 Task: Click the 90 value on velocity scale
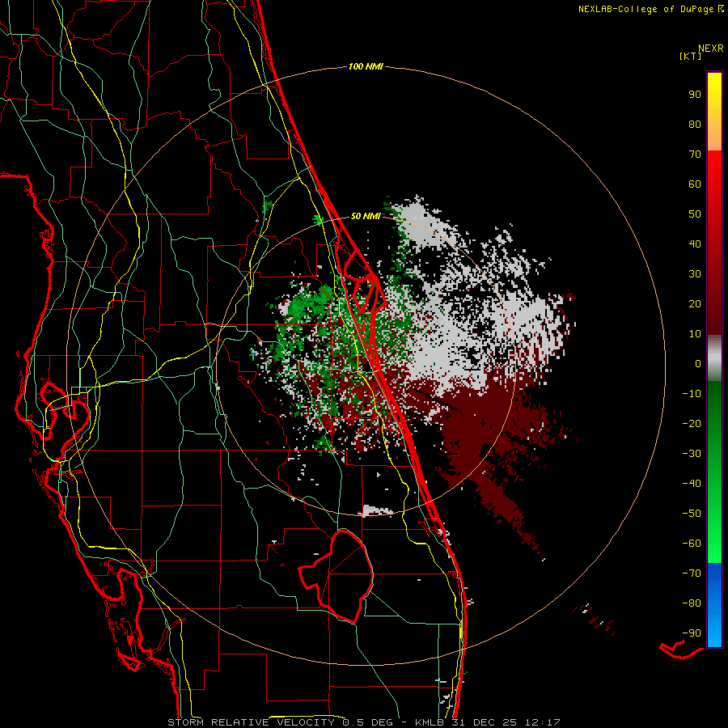[x=695, y=95]
